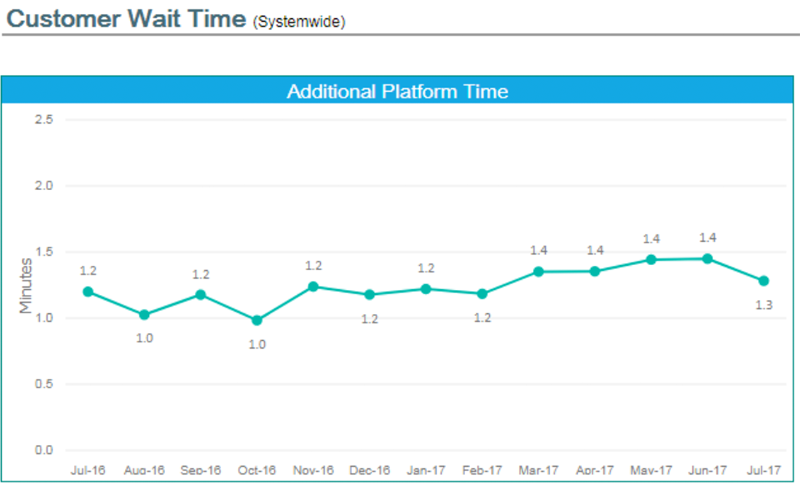The width and height of the screenshot is (800, 490).
Task: Click the Apr-17 x-axis label
Action: (x=595, y=469)
